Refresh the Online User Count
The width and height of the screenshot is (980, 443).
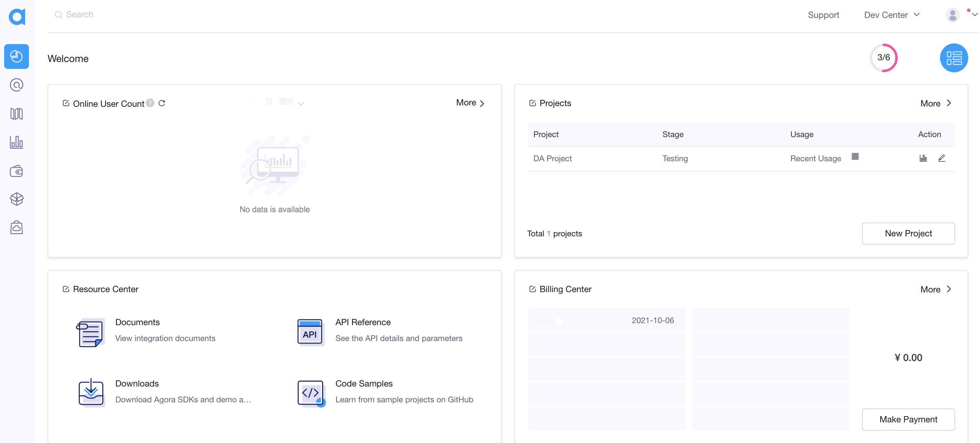pyautogui.click(x=162, y=103)
